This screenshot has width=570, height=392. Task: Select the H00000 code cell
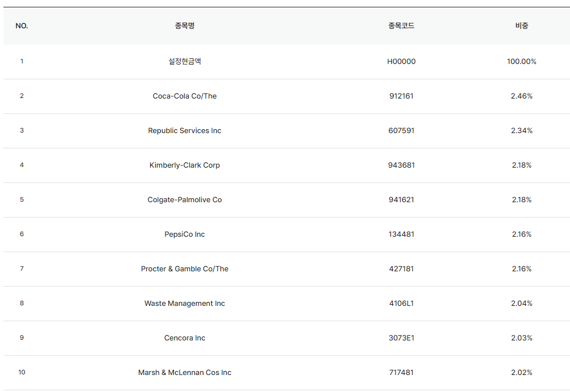401,61
